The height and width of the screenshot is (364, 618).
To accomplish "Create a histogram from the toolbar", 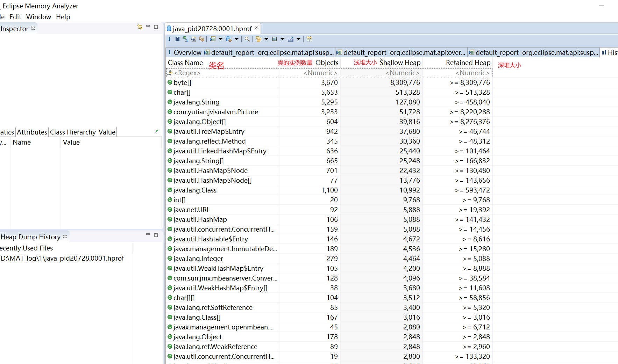I will tap(177, 39).
